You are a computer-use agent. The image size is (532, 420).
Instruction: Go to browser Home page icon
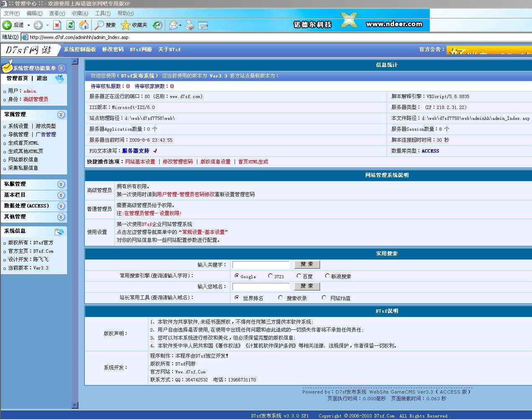click(x=84, y=25)
